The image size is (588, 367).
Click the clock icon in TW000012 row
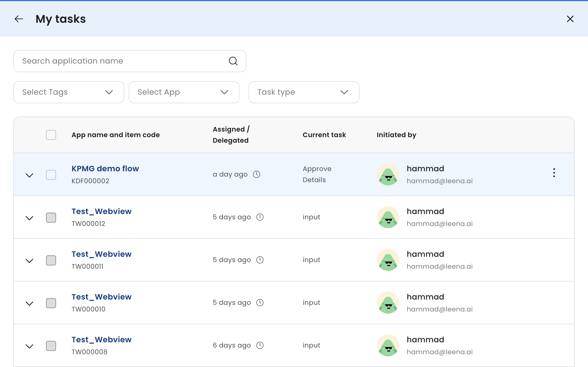click(x=260, y=217)
